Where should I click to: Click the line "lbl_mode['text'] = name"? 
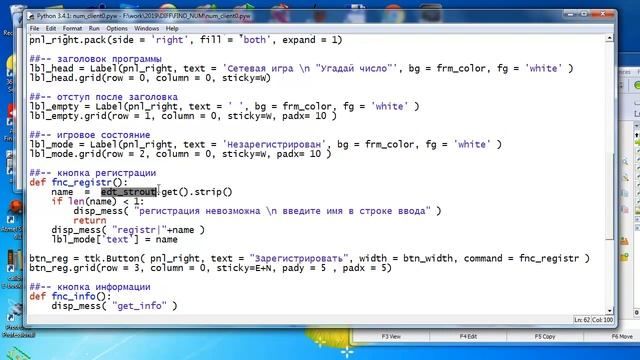[x=114, y=240]
